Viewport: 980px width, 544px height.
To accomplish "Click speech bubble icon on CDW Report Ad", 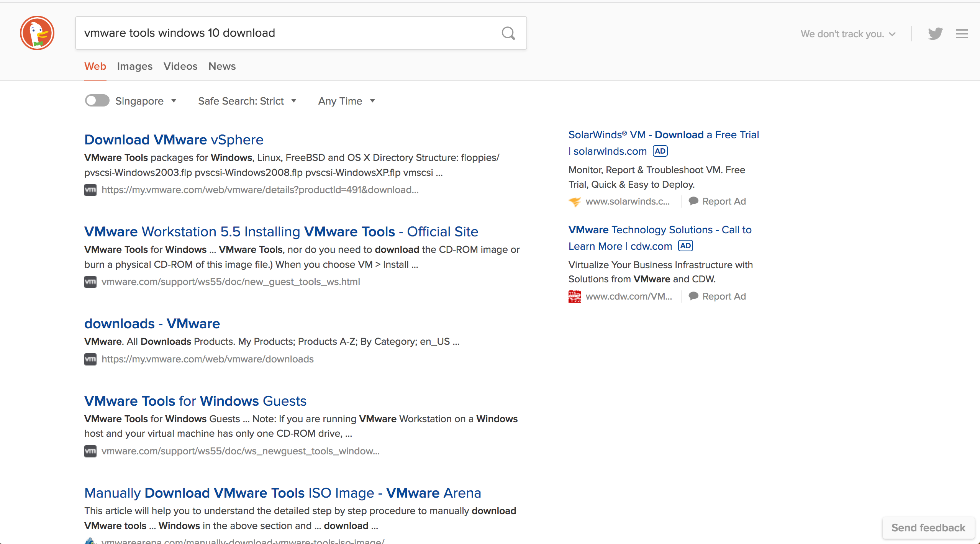I will (693, 296).
